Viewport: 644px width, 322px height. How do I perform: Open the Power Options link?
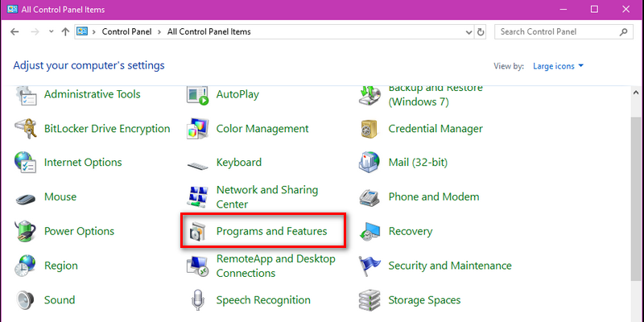click(79, 231)
